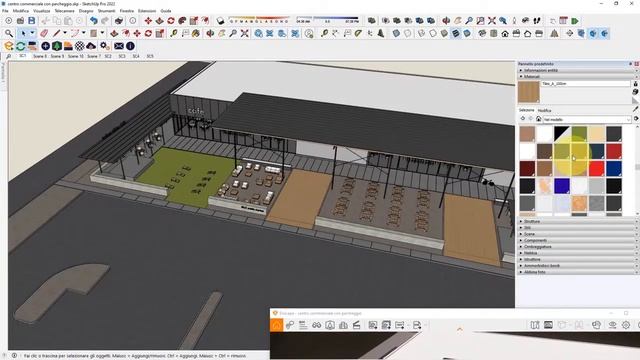The height and width of the screenshot is (360, 640).
Task: Switch to scene tab SC2
Action: (108, 56)
